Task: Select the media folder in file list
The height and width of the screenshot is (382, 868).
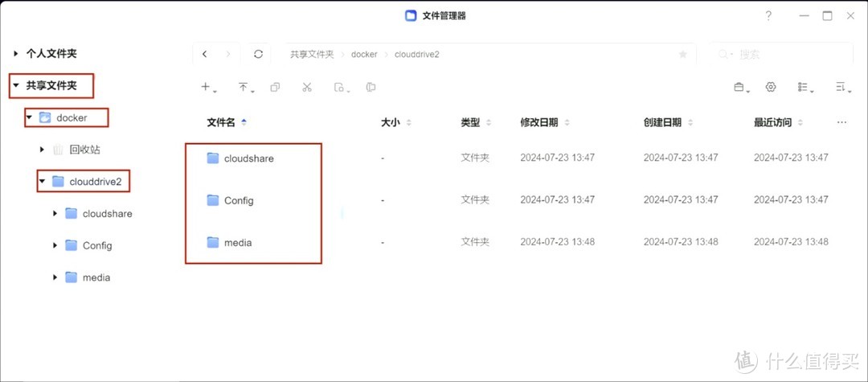Action: click(x=238, y=243)
